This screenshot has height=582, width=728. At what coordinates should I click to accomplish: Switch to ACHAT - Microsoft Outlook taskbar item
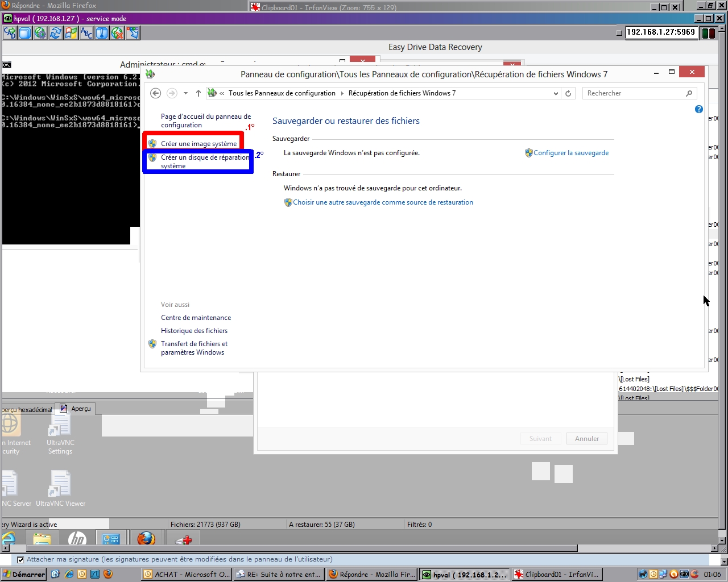(186, 574)
